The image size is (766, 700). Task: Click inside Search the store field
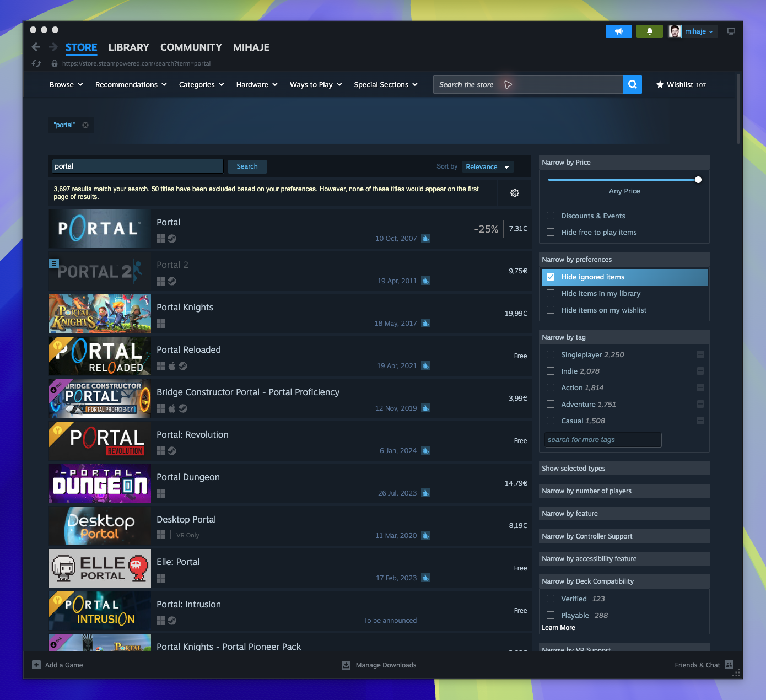click(528, 84)
